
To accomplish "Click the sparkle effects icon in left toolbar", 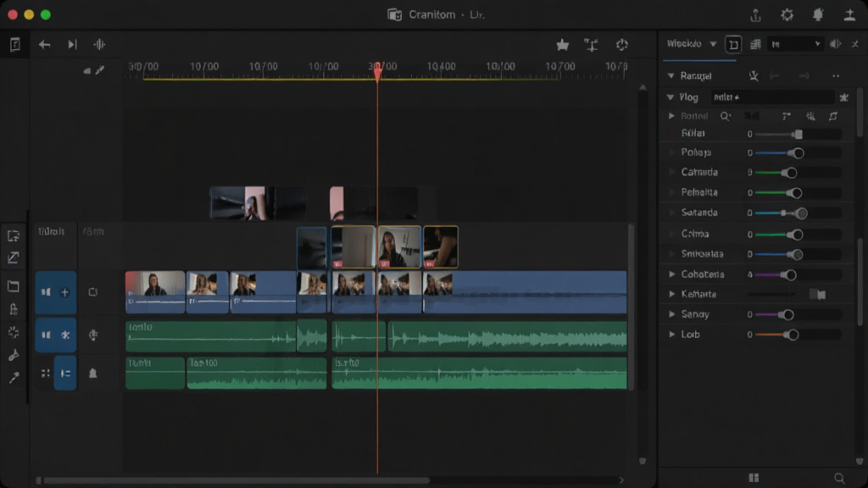I will [x=14, y=332].
